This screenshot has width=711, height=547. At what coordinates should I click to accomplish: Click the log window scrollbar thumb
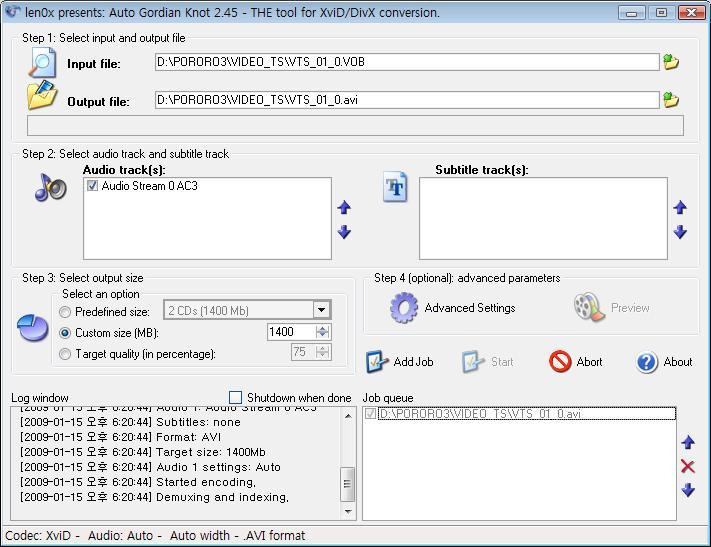tap(348, 484)
